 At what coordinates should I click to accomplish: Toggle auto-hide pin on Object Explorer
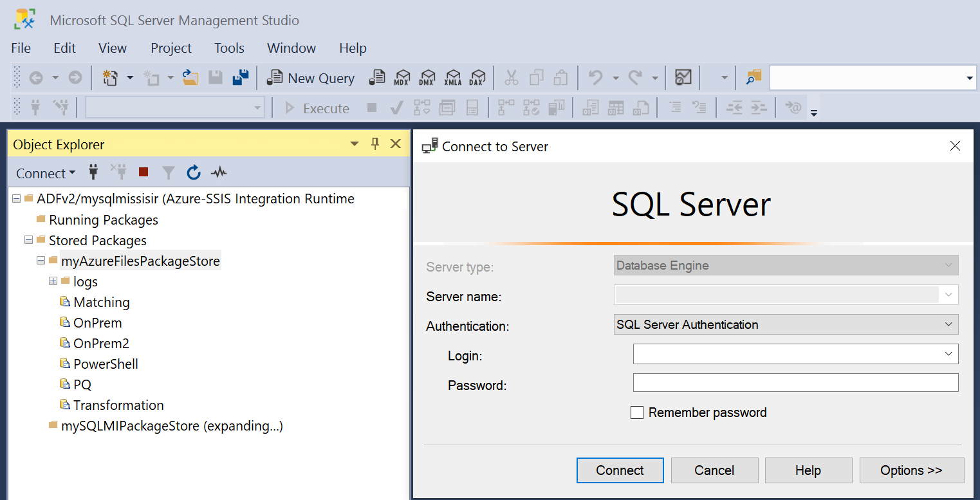375,144
